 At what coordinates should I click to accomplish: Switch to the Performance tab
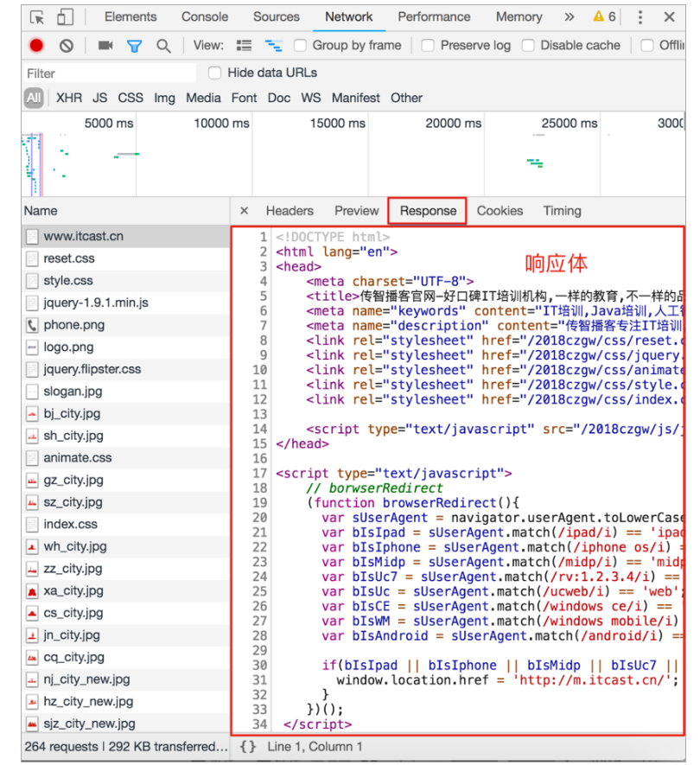click(434, 17)
